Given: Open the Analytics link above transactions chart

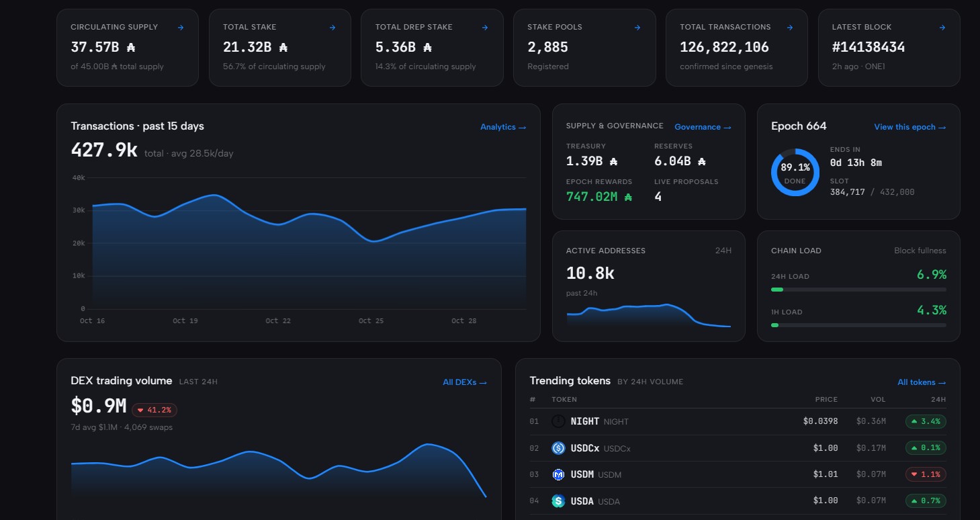Looking at the screenshot, I should (503, 127).
